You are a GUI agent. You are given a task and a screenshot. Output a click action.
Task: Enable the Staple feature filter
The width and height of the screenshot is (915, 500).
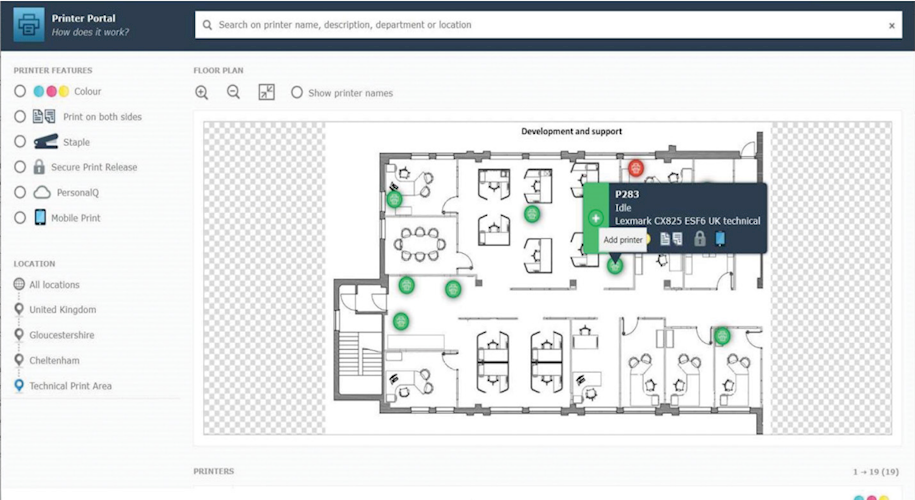pyautogui.click(x=20, y=142)
